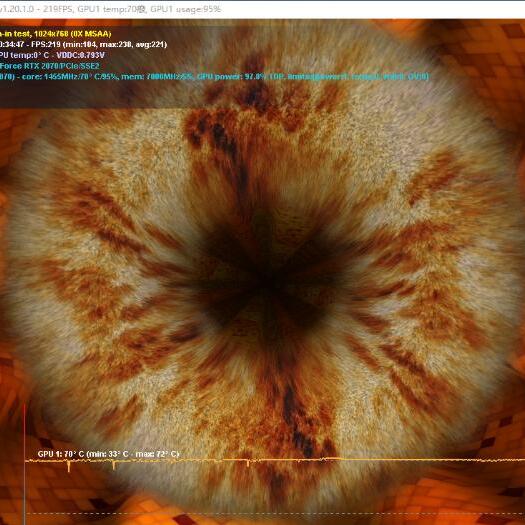Click the window title showing 219FPS and GPU1 temp
Viewport: 525px width, 525px height.
coord(110,9)
